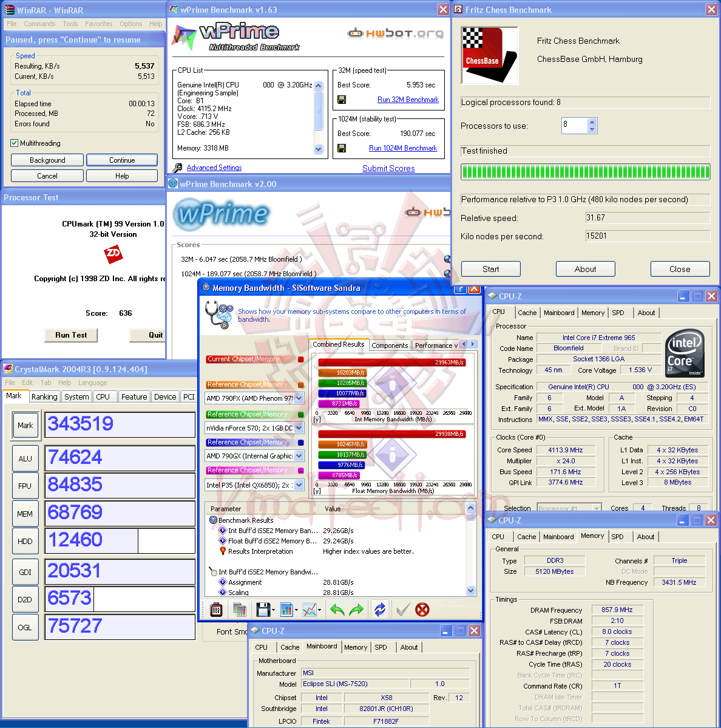Open Mainboard tab in upper CPU-Z window

tap(559, 313)
